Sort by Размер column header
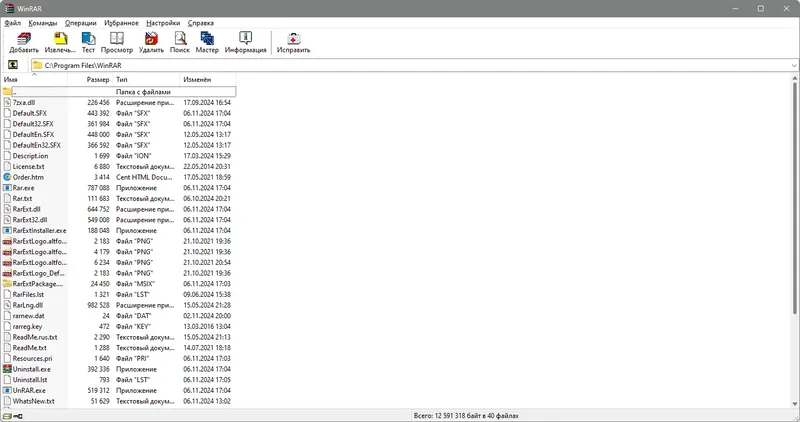Screen dimensions: 800x422 pyautogui.click(x=90, y=80)
